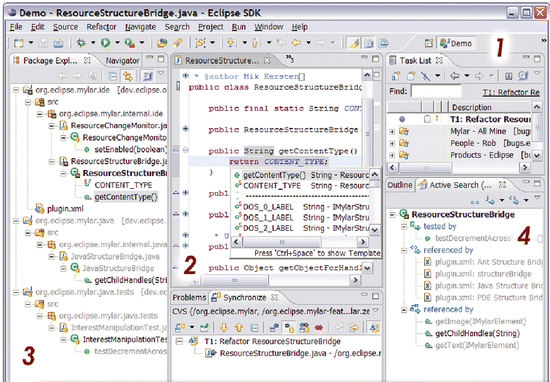Click the editor horizontal scrollbar thumb
Image resolution: width=550 pixels, height=382 pixels.
[x=235, y=280]
